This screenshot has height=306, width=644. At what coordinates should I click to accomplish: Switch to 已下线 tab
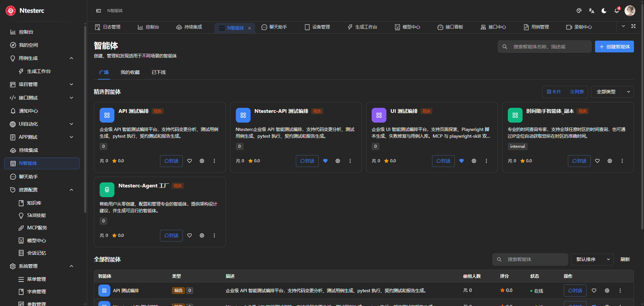159,72
